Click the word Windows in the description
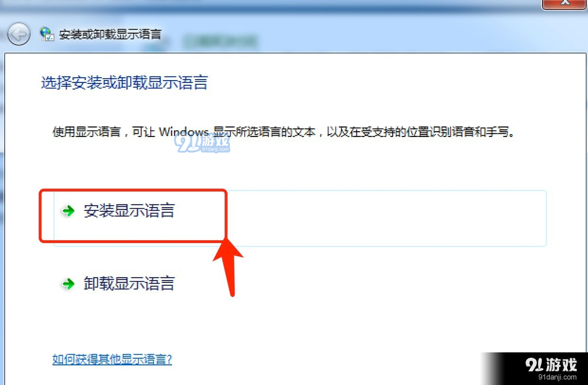The width and height of the screenshot is (588, 385). 184,132
